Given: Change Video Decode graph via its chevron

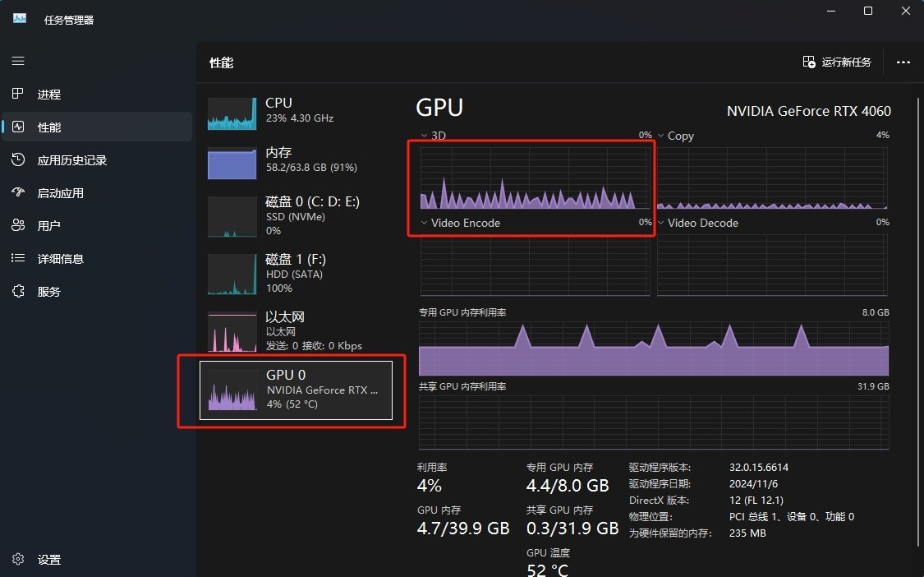Looking at the screenshot, I should [x=662, y=223].
